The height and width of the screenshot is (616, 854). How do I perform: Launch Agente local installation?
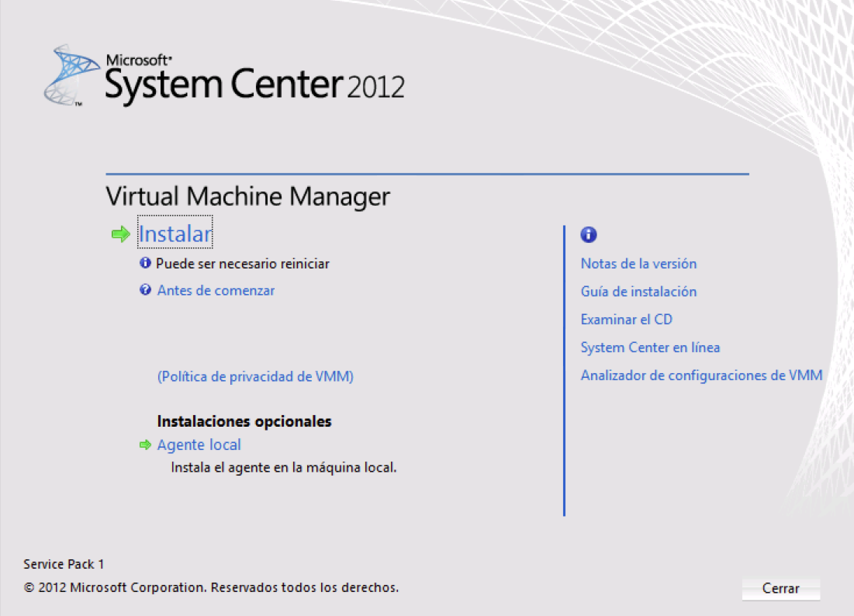199,445
